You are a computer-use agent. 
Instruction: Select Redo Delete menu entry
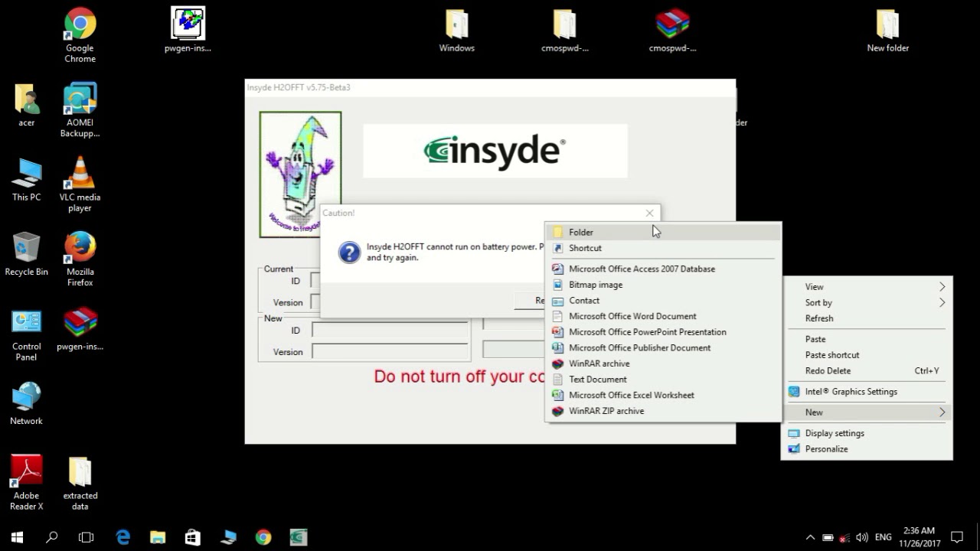867,370
